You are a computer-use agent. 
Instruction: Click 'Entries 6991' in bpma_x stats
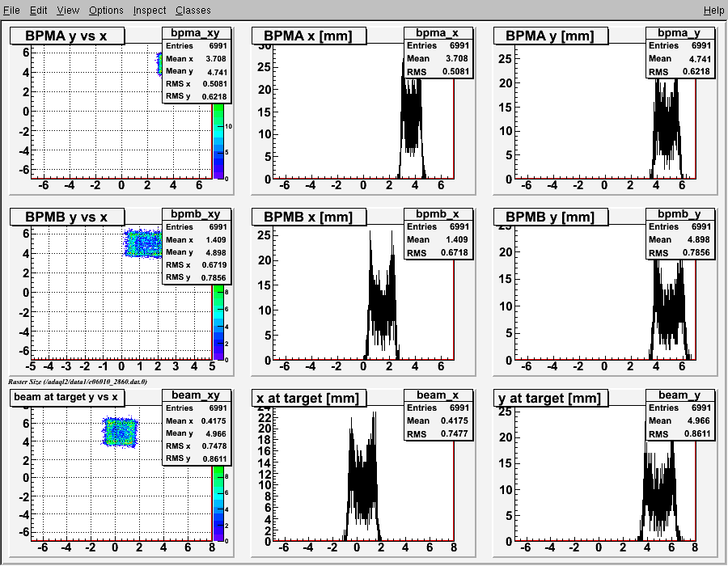pos(438,45)
